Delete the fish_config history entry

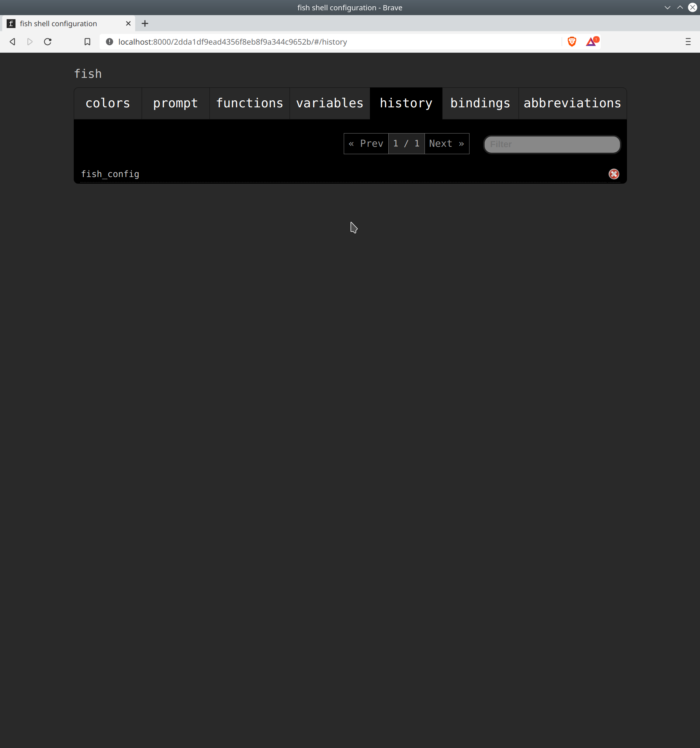[x=613, y=174]
